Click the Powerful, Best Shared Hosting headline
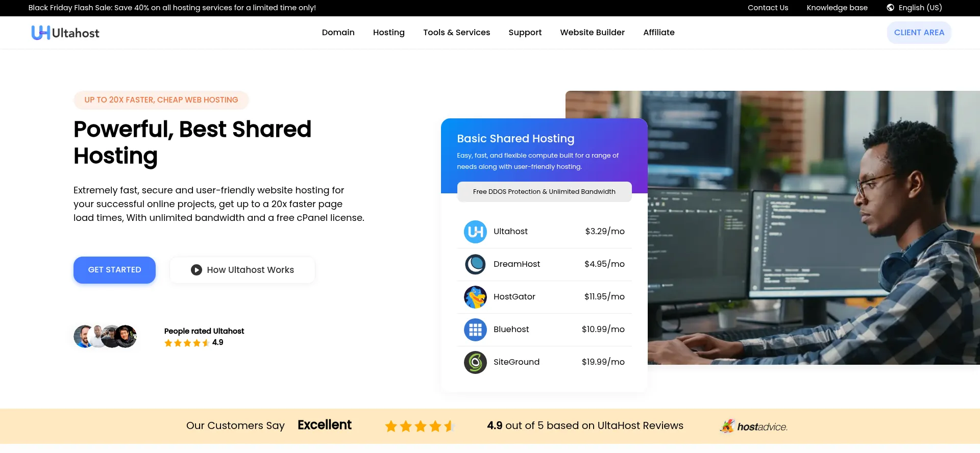Image resolution: width=980 pixels, height=453 pixels. tap(192, 143)
